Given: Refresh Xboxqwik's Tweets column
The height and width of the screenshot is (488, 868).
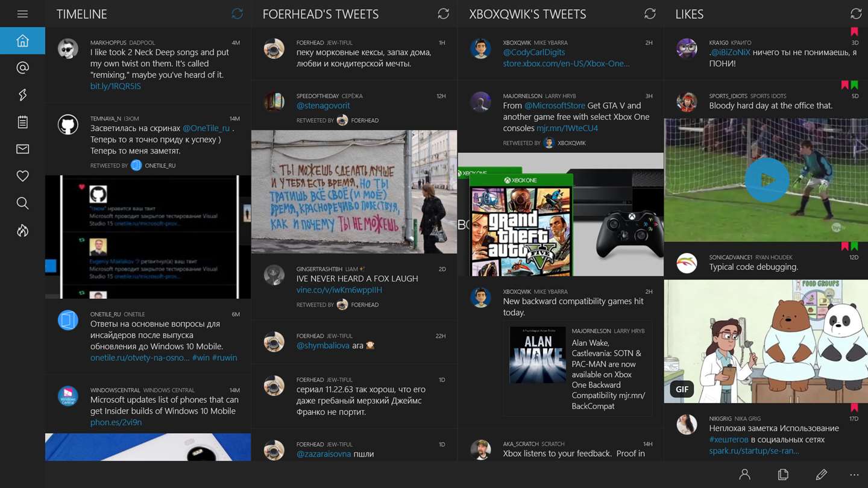Looking at the screenshot, I should coord(650,13).
